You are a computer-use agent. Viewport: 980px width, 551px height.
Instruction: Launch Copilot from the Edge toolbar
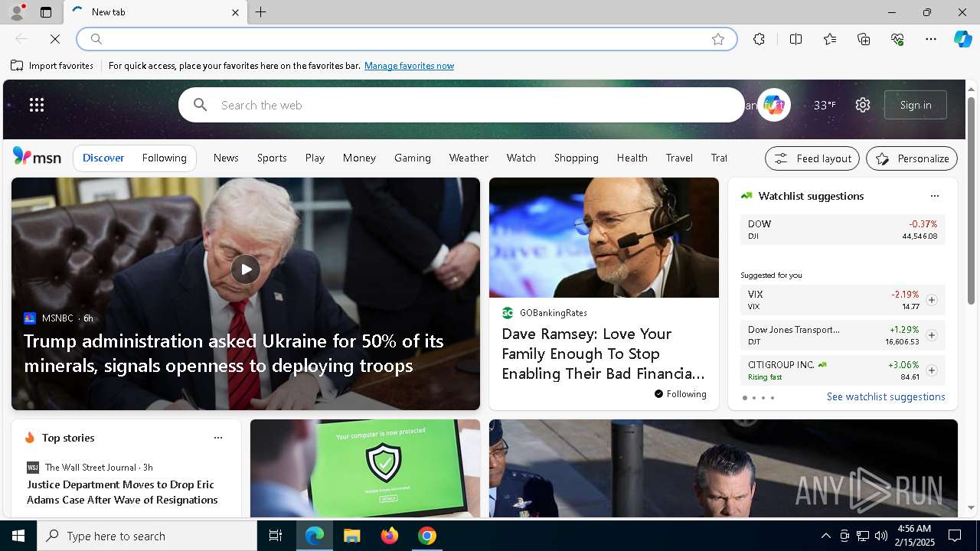[962, 39]
